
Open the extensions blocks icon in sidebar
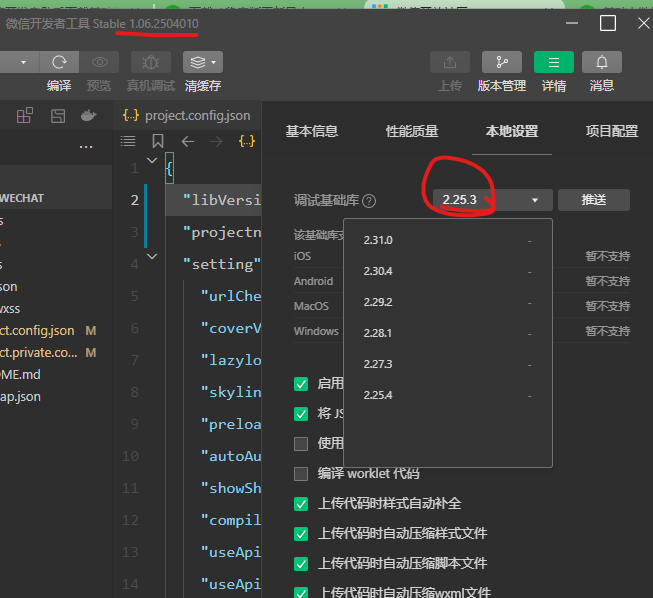(x=25, y=115)
